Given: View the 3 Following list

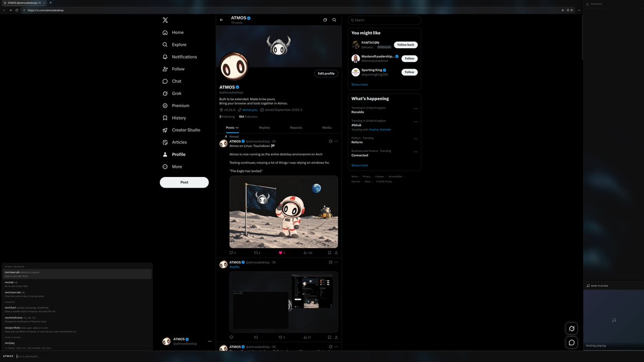Looking at the screenshot, I should [227, 116].
